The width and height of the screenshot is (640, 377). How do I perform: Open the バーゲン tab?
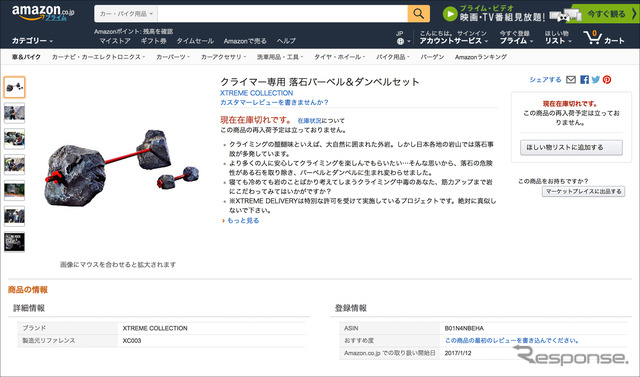[432, 57]
